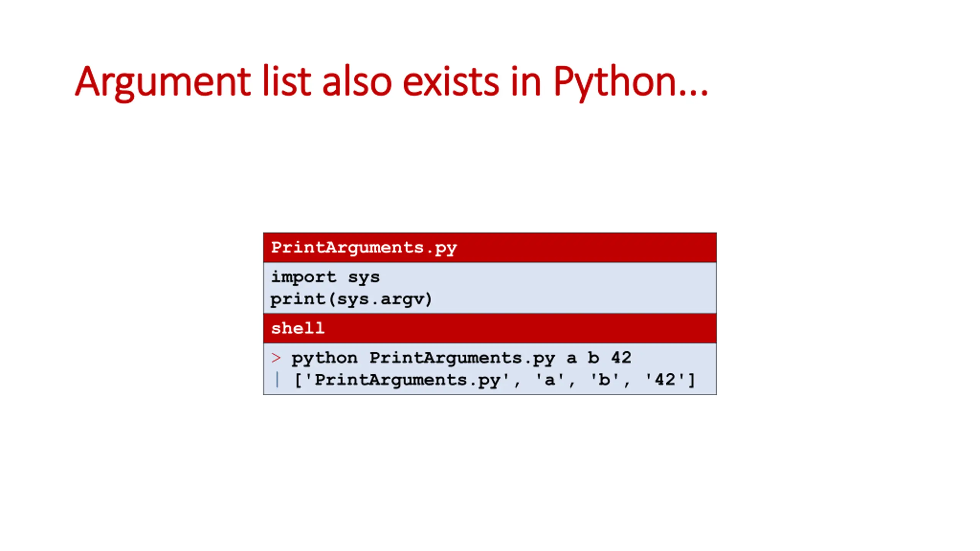
Task: Click the word python in shell command
Action: tap(324, 358)
